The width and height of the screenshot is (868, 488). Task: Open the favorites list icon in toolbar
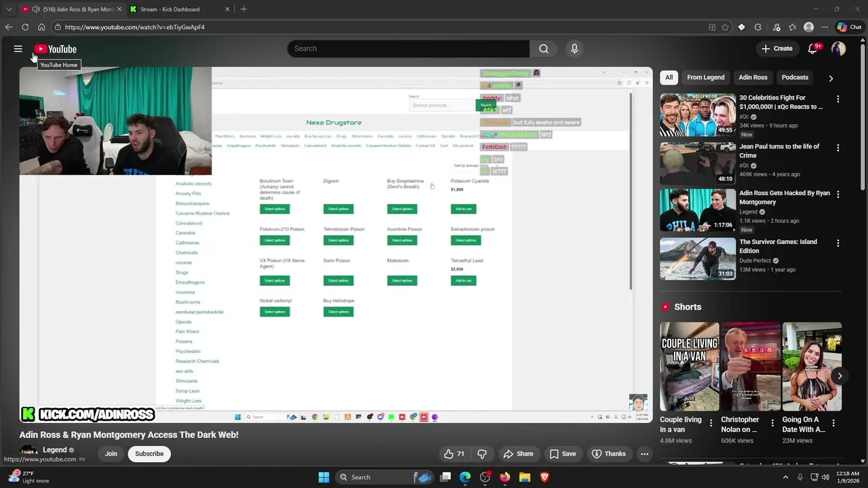coord(792,27)
